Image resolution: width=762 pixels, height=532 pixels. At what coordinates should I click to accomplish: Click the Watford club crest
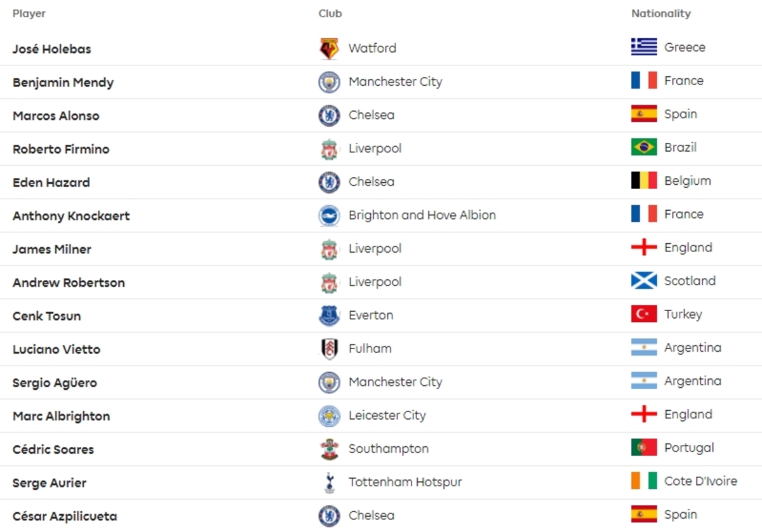(329, 48)
